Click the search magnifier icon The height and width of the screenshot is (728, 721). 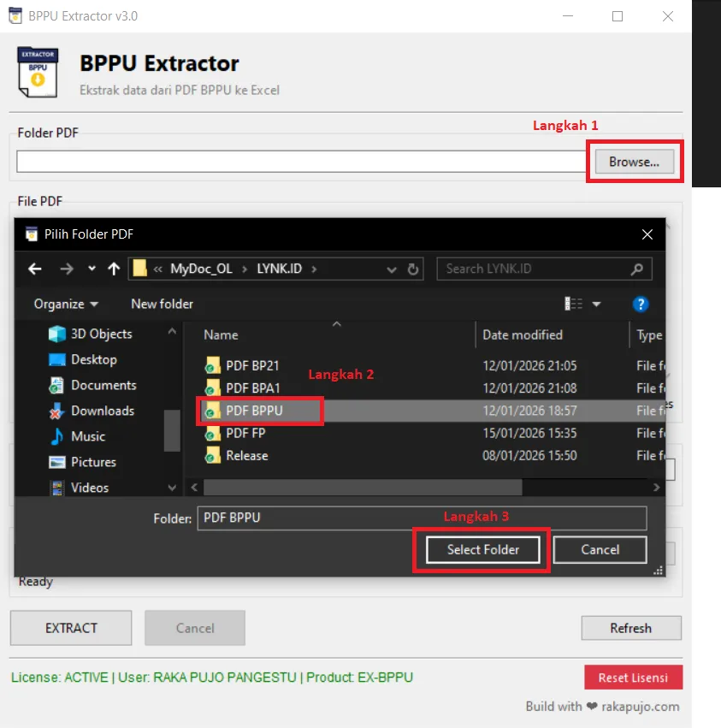point(636,269)
